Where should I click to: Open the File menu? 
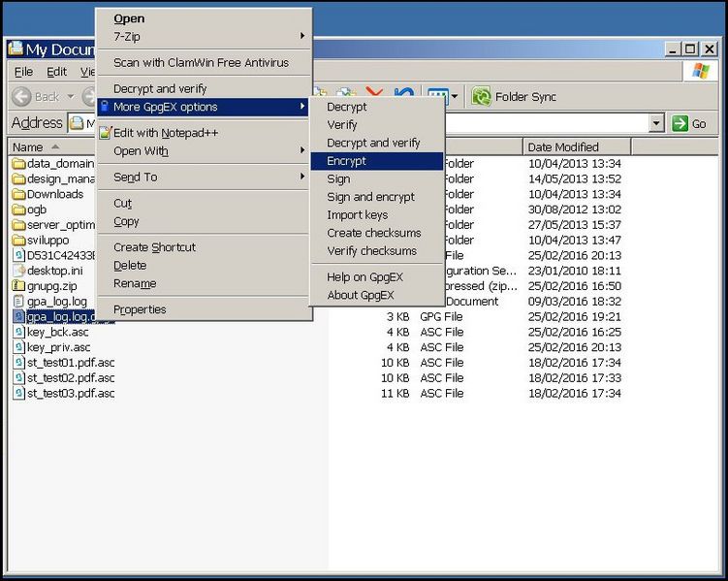pyautogui.click(x=23, y=72)
